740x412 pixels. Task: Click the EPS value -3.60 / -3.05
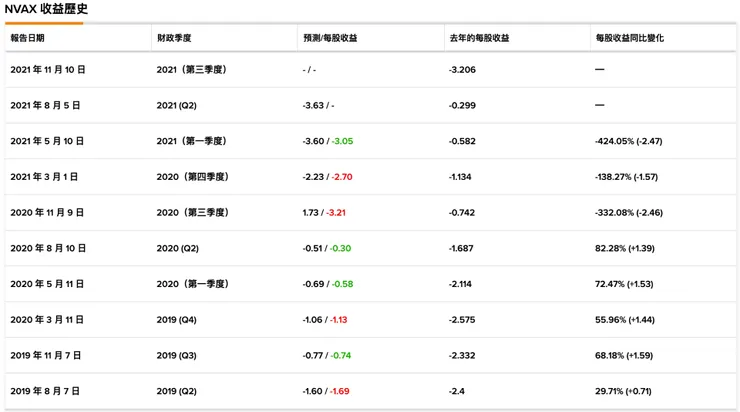328,141
